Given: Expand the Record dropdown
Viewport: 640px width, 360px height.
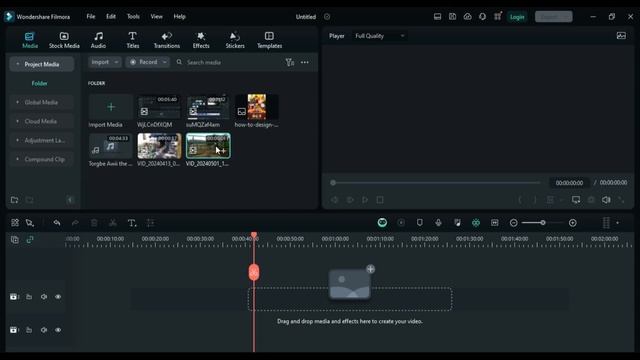Looking at the screenshot, I should pos(147,62).
